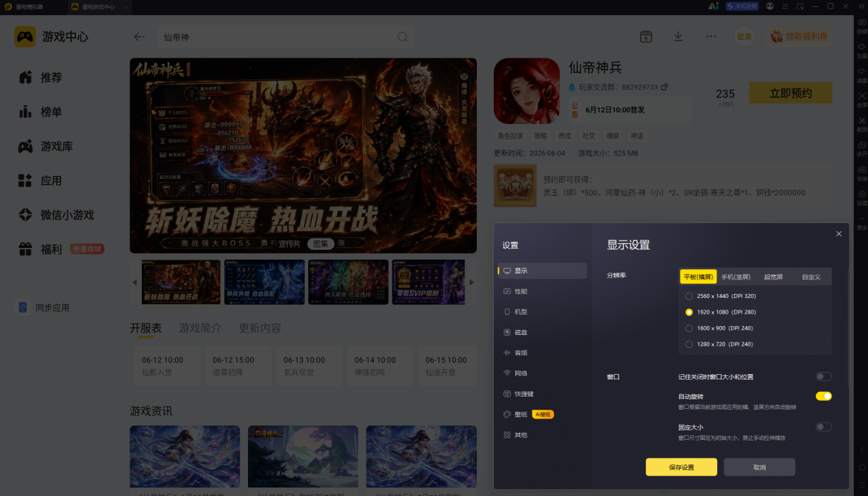
Task: Show the next screenshot thumbnails with the right arrow
Action: (471, 282)
